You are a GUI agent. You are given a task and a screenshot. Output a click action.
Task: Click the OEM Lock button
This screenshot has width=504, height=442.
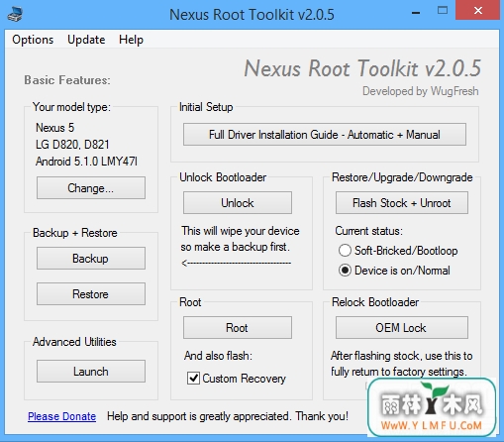402,327
